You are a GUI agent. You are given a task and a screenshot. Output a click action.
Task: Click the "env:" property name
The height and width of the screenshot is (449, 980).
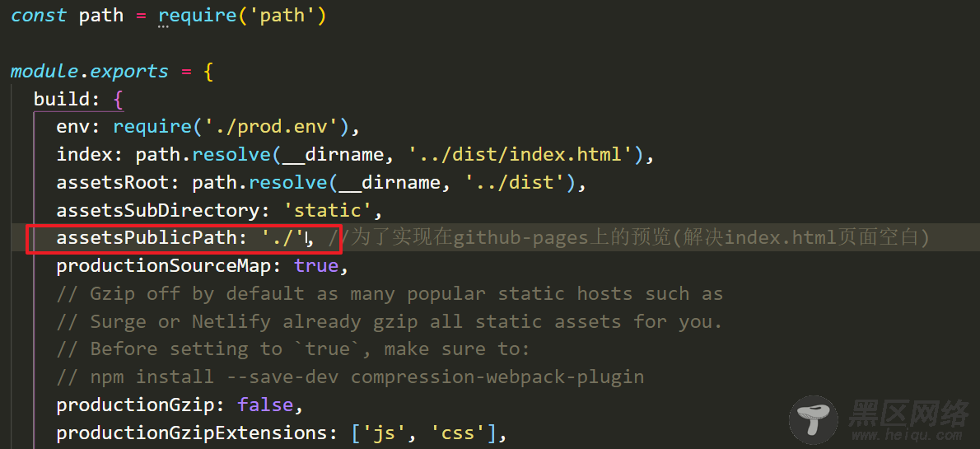79,127
